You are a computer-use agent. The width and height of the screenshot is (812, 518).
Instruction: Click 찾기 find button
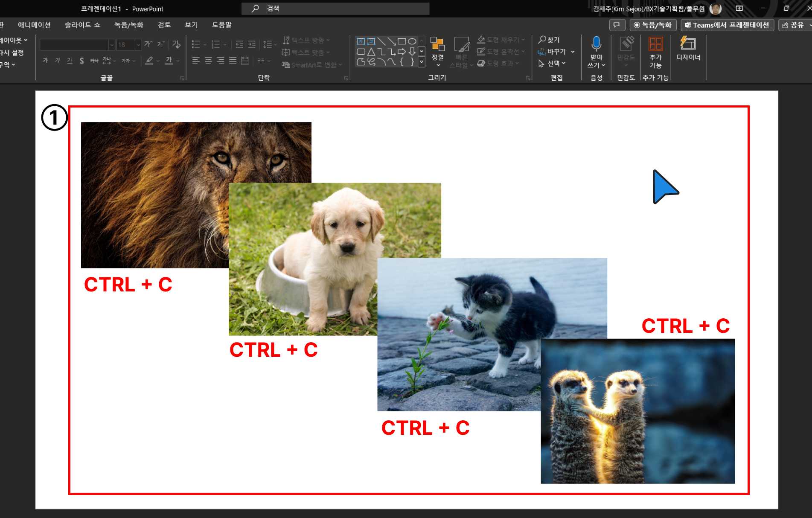(549, 40)
